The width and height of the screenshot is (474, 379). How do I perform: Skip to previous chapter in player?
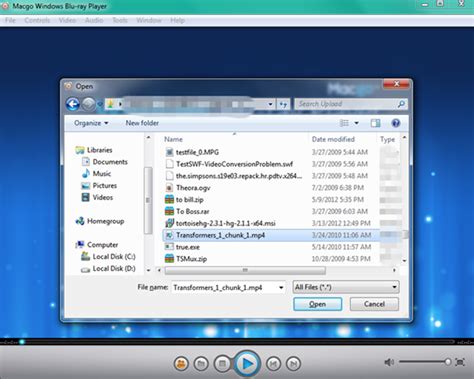point(273,364)
